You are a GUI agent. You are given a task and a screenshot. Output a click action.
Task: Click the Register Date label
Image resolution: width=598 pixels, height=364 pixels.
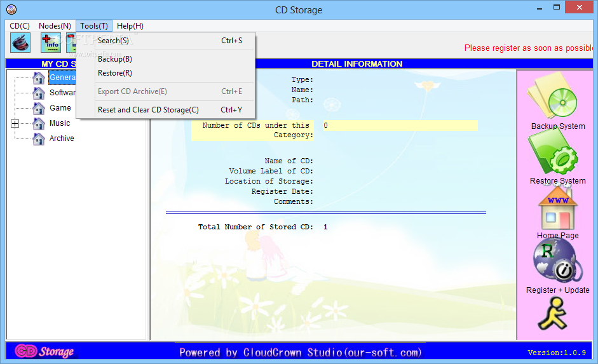pyautogui.click(x=282, y=191)
